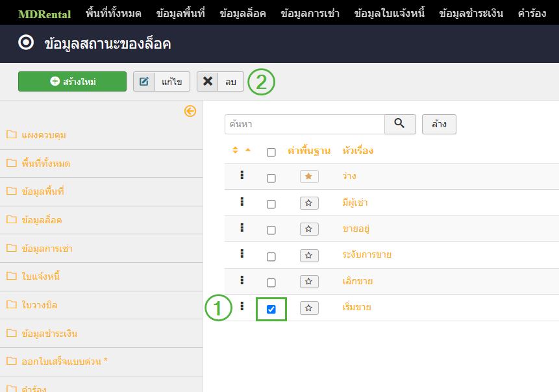Open ออกใบเสร็จแบบด่วน * in the sidebar

64,361
